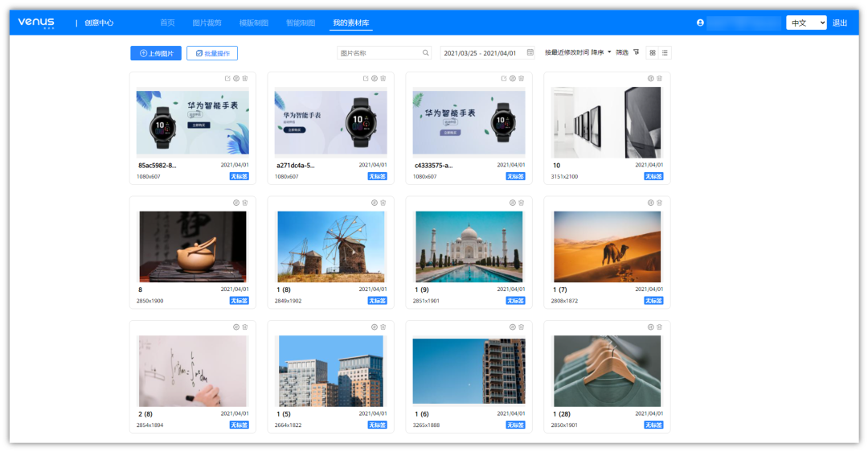
Task: Open the 模版制图 tab
Action: click(253, 23)
